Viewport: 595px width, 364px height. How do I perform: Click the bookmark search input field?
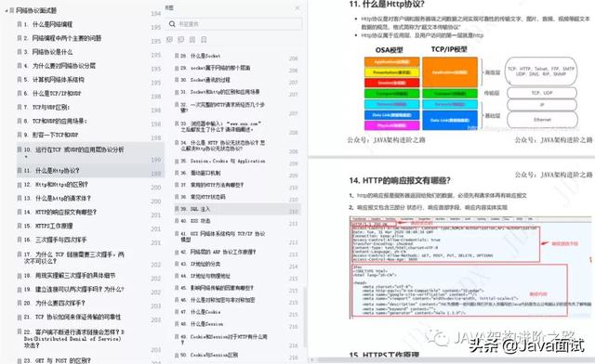[x=233, y=24]
